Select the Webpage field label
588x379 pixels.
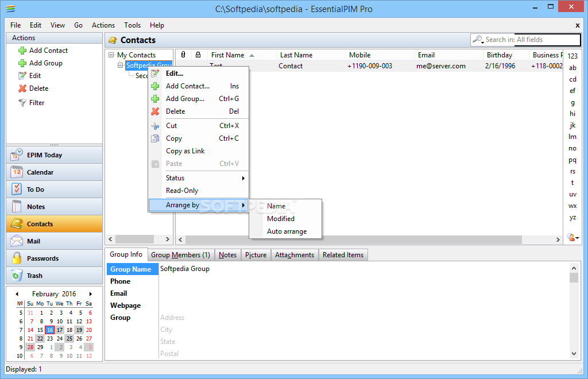coord(125,305)
